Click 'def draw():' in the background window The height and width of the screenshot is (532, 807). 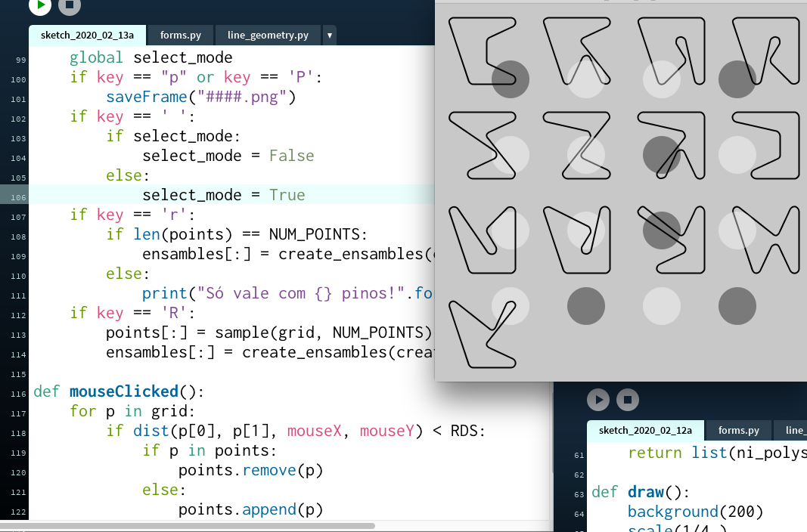pyautogui.click(x=641, y=492)
